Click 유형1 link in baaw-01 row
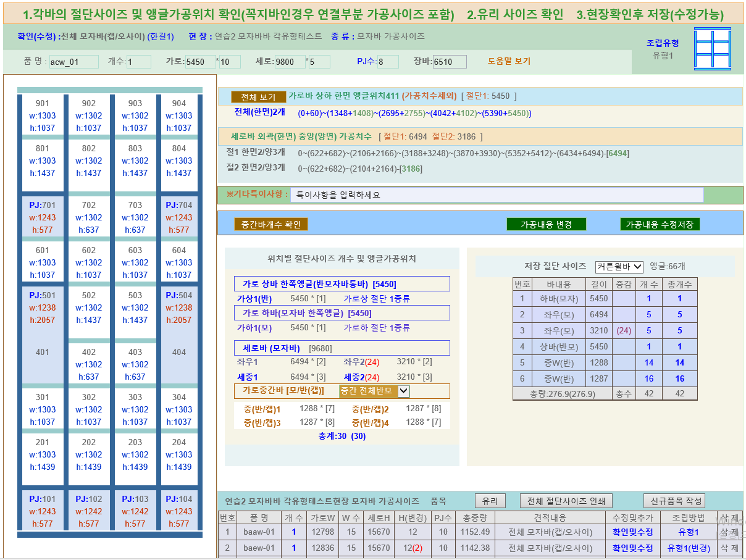Viewport: 746px width, 560px height. point(688,532)
